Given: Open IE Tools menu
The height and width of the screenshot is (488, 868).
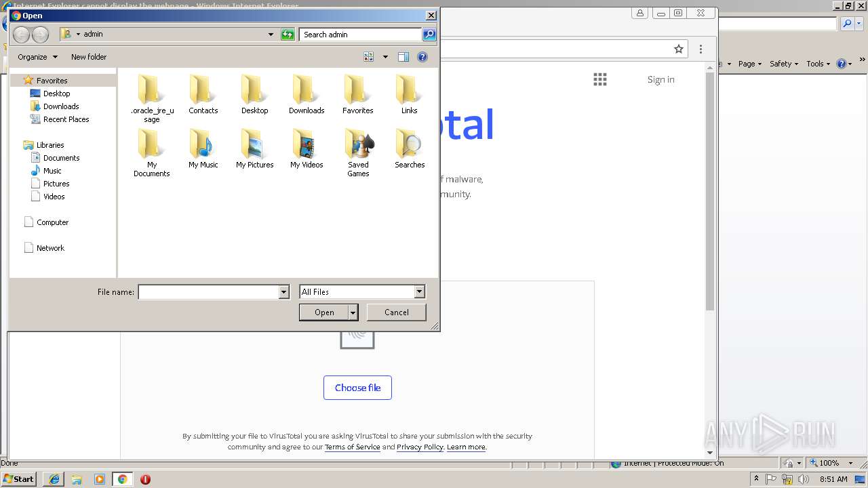Looking at the screenshot, I should click(x=818, y=64).
